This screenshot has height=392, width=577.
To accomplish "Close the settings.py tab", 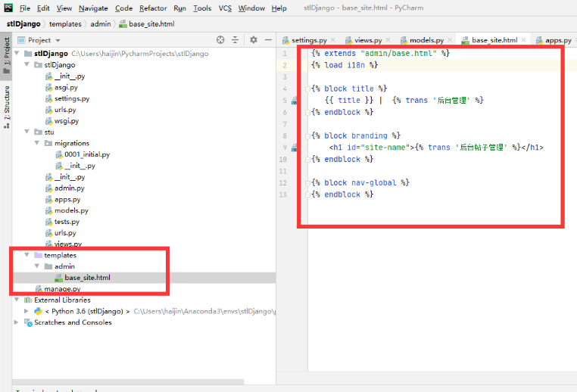I will (333, 39).
